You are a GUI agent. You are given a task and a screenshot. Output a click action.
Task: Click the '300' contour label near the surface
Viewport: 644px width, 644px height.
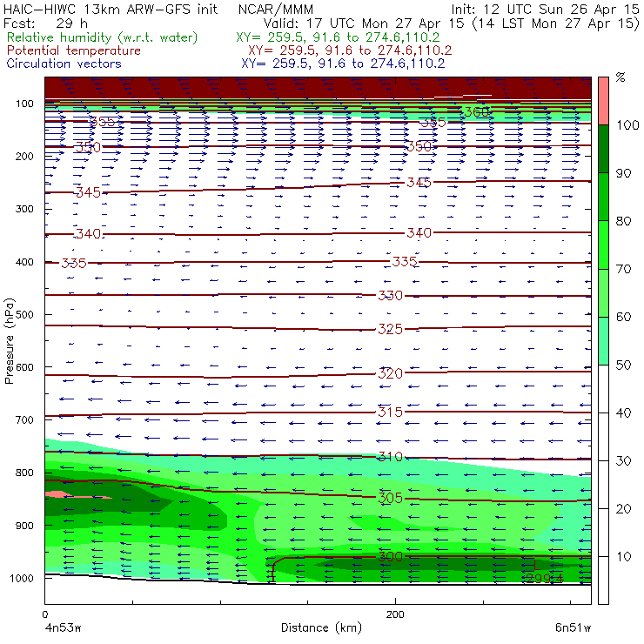point(390,557)
